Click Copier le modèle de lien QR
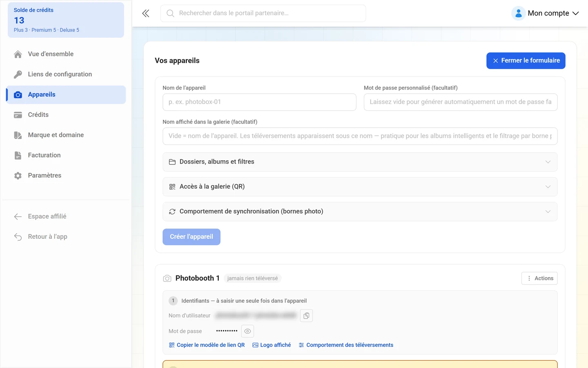Screen dimensions: 588x368 (207, 345)
